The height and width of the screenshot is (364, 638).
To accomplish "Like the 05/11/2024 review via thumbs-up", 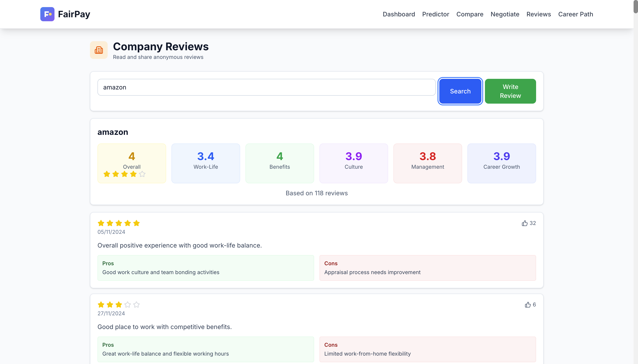I will (524, 223).
